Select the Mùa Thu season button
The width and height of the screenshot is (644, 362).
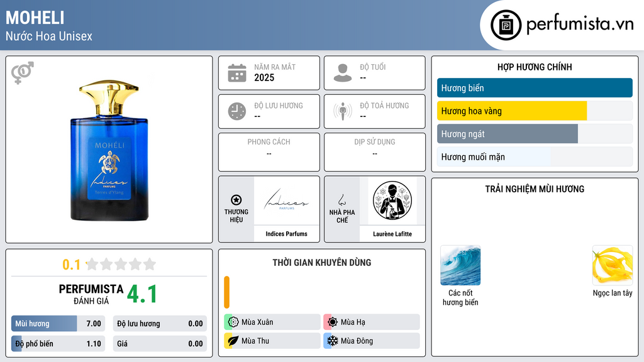coord(272,341)
